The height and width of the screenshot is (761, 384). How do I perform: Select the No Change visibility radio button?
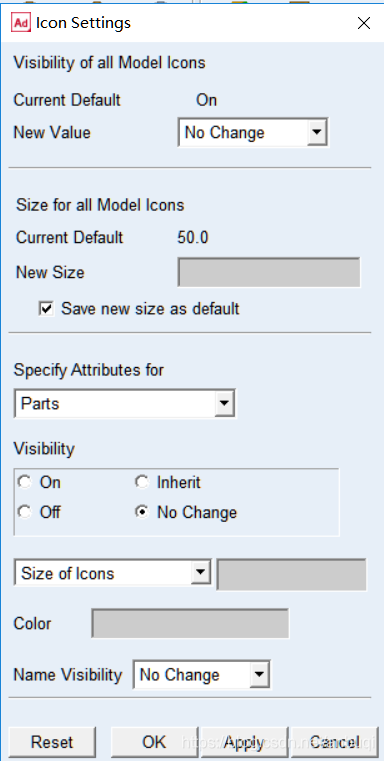pyautogui.click(x=142, y=512)
